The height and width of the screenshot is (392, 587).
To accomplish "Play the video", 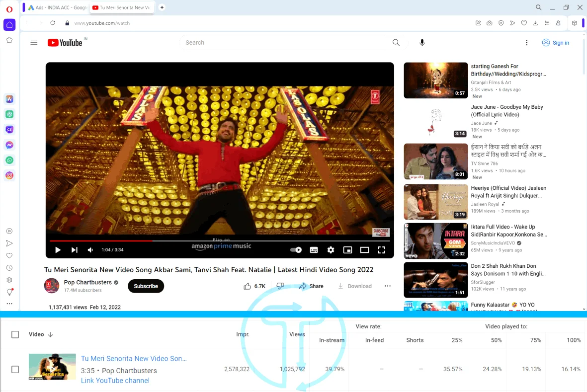I will (x=58, y=250).
